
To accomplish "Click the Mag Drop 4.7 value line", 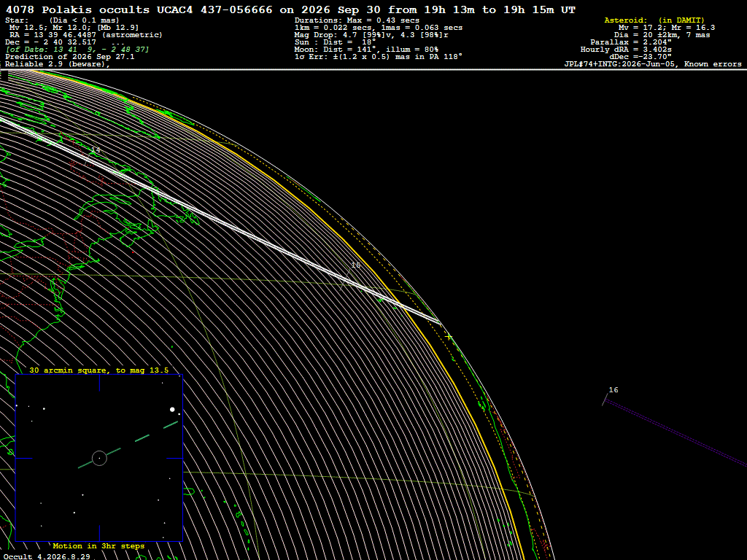I will tap(371, 35).
